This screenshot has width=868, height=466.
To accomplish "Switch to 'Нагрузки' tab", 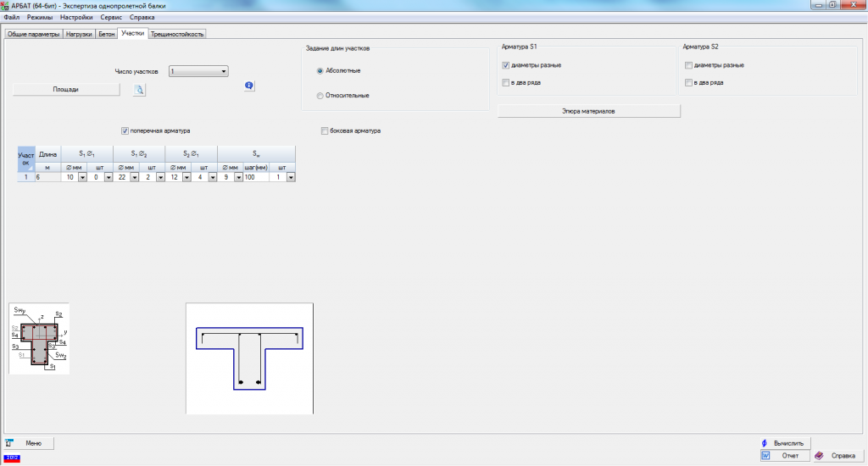I will coord(79,34).
